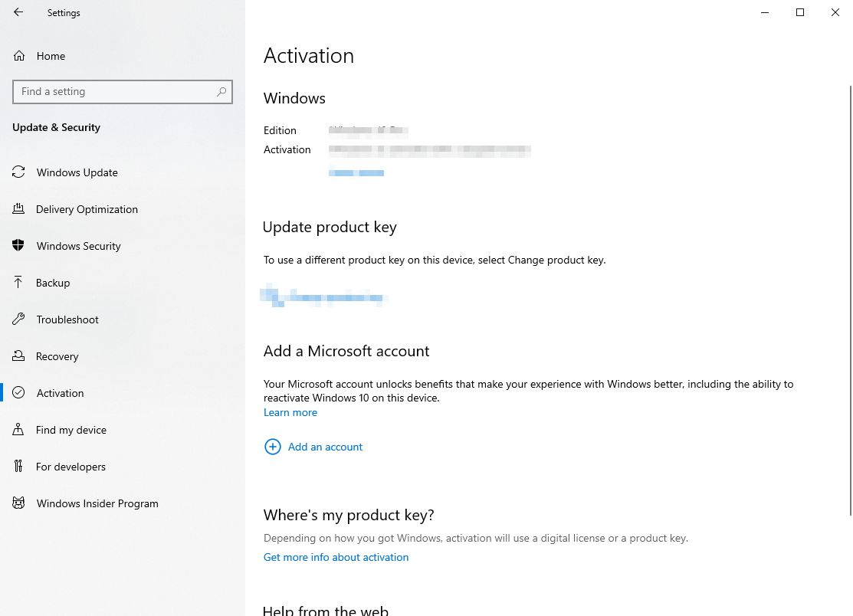The height and width of the screenshot is (616, 853).
Task: Open Find my device settings
Action: coord(18,430)
